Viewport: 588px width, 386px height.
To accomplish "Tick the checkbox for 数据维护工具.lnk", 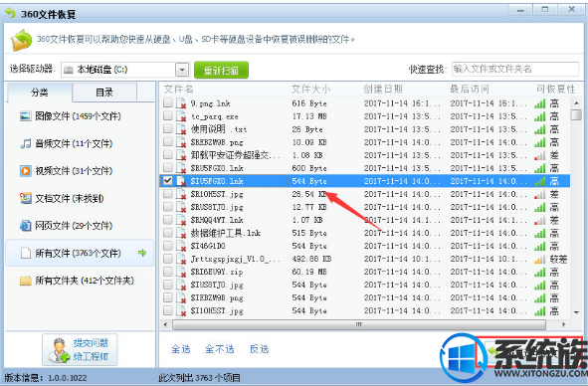I will [x=167, y=233].
